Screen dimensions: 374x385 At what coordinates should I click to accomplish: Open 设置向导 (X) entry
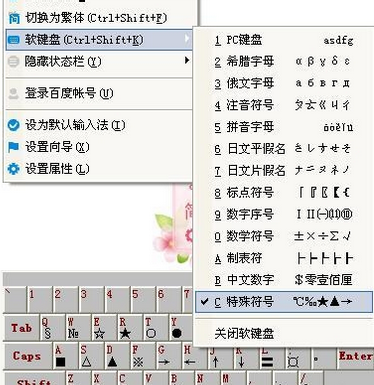pos(99,147)
